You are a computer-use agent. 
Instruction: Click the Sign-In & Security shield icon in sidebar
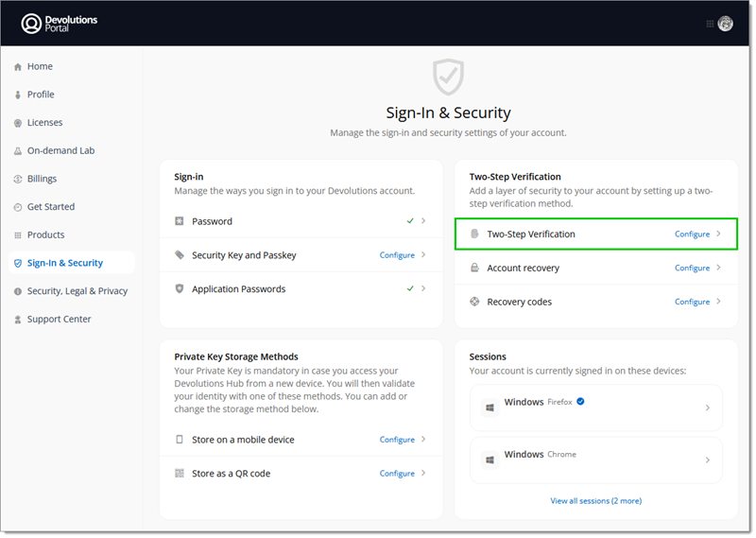click(x=18, y=264)
